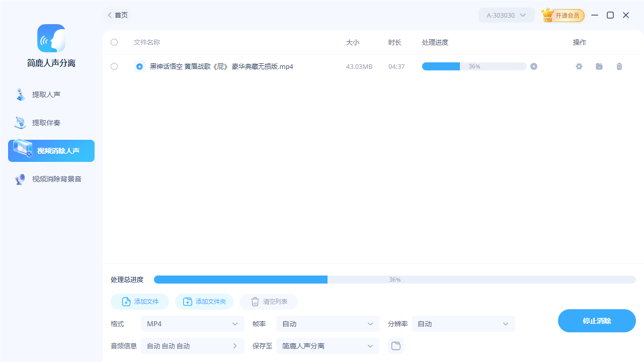Screen dimensions: 644x362
Task: Delete the 黑神话悟空 video from the list
Action: [619, 66]
